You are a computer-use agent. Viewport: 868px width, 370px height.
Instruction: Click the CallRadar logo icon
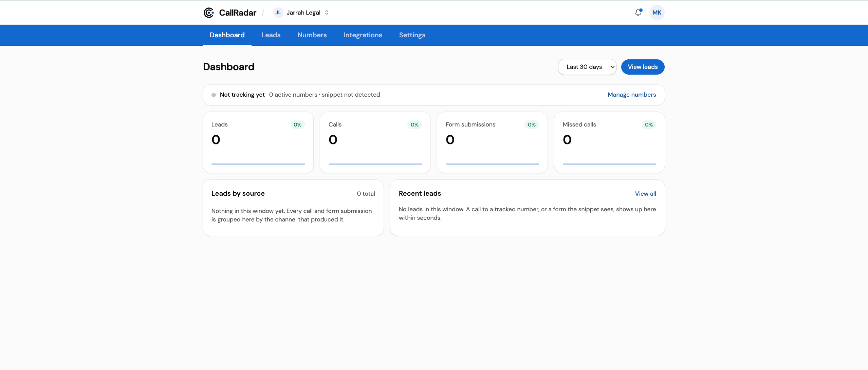(209, 13)
